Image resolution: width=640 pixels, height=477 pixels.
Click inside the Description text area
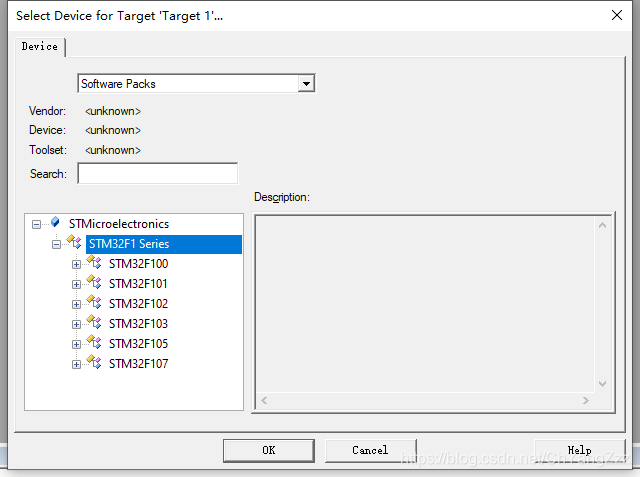tap(425, 304)
